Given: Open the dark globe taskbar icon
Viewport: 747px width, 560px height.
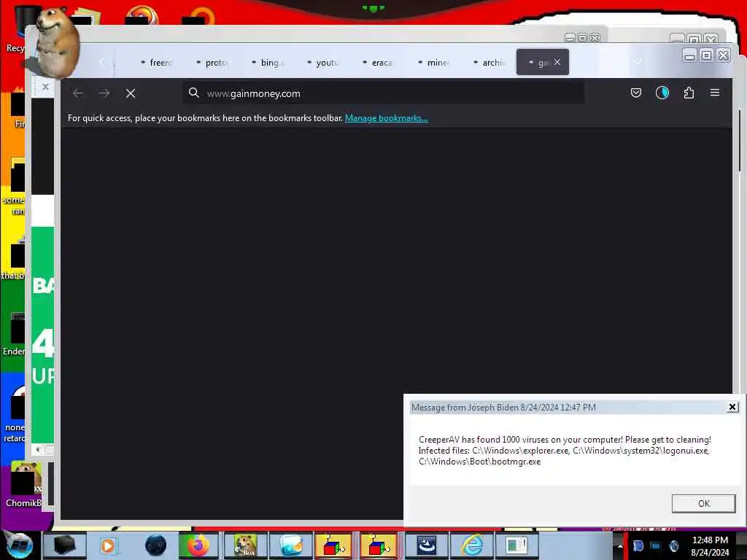Looking at the screenshot, I should click(x=156, y=545).
